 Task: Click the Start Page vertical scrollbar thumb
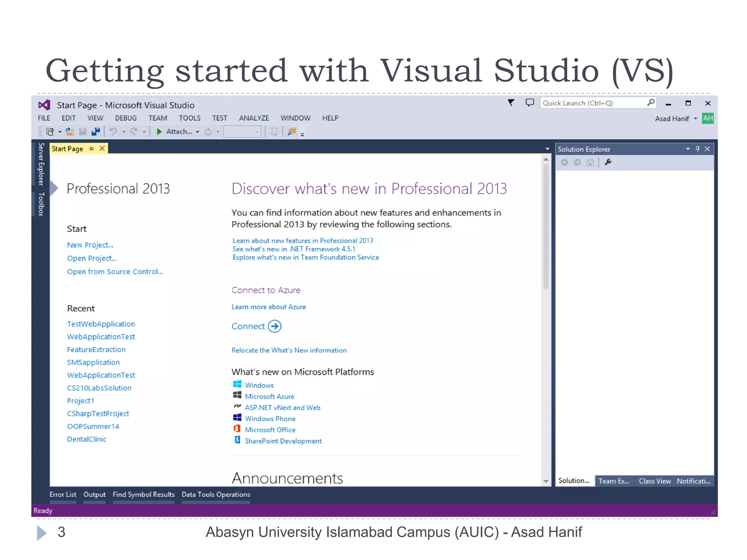tap(546, 226)
